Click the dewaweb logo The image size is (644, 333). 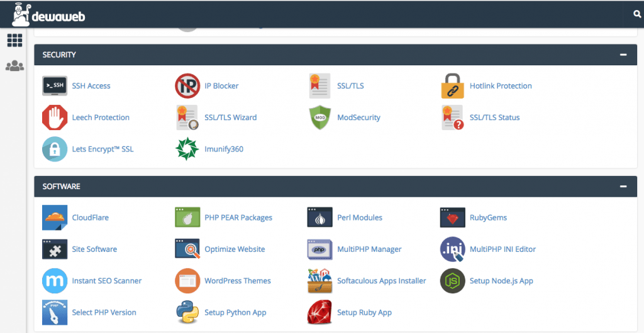coord(48,14)
